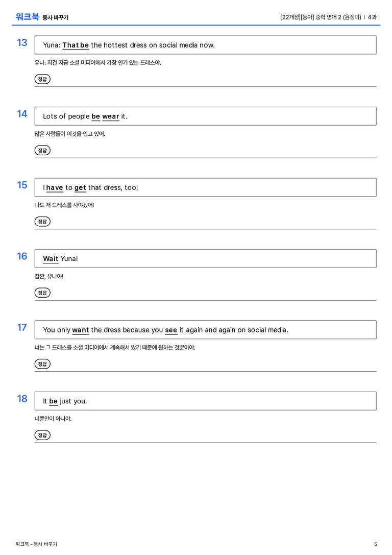This screenshot has height=555, width=392.
Task: Click the underlined word 'want'
Action: pos(81,330)
